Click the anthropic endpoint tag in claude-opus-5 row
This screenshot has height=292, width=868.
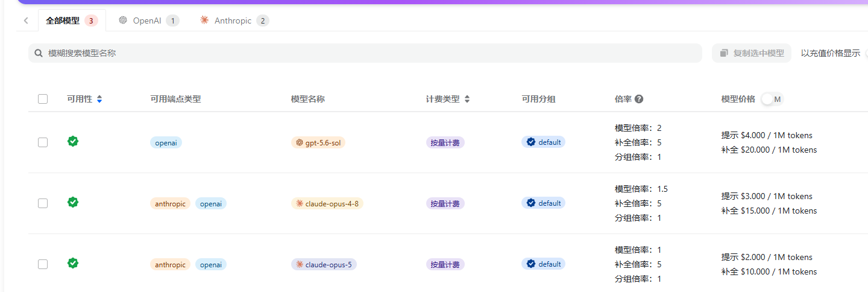pos(170,264)
